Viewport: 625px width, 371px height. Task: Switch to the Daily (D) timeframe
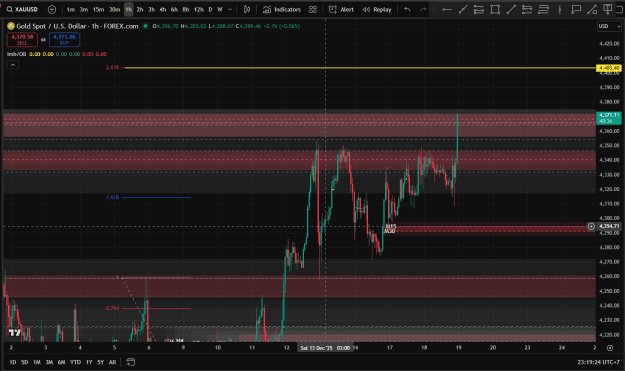[210, 9]
